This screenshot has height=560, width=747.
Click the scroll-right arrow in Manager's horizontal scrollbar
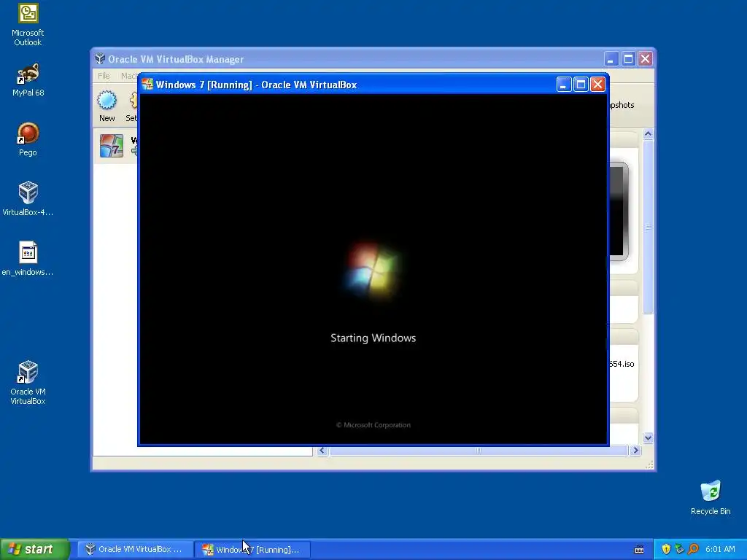(635, 451)
